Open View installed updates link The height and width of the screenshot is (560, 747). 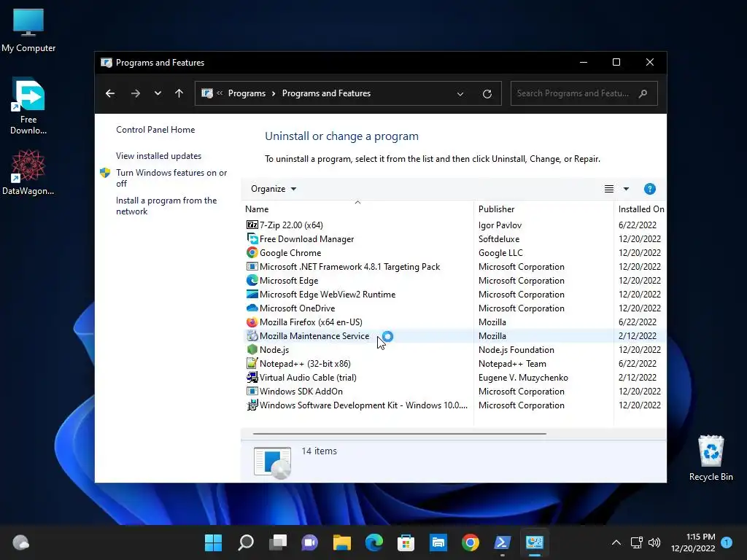(158, 156)
